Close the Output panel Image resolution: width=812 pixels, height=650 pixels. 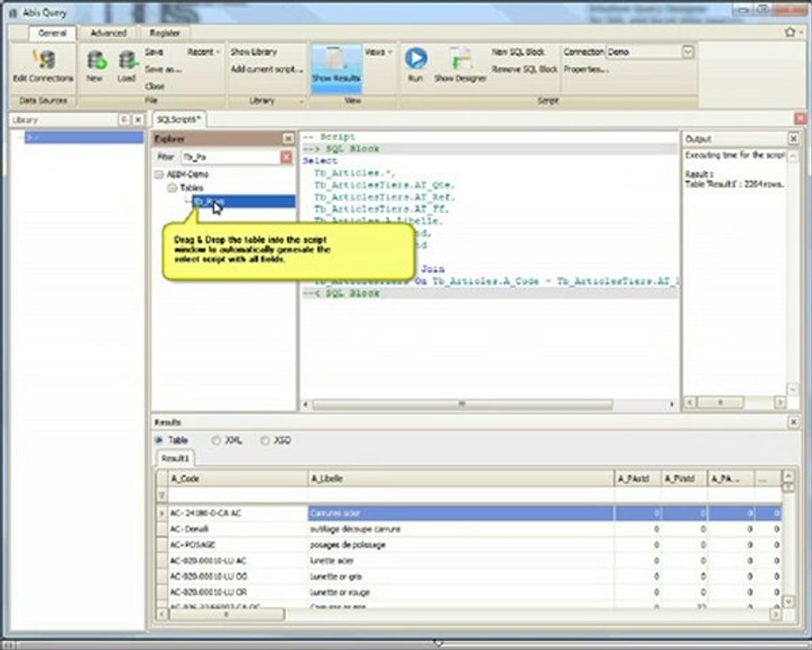793,138
